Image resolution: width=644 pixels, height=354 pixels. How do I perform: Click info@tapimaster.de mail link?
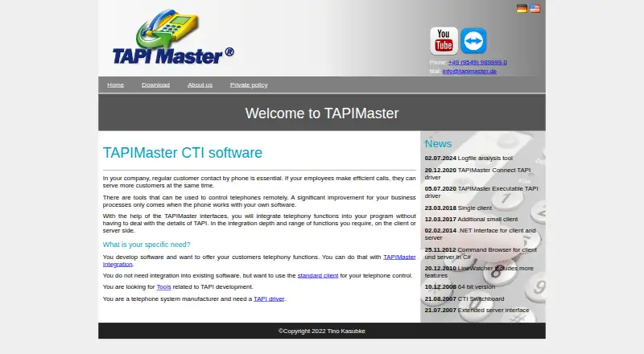pyautogui.click(x=469, y=71)
